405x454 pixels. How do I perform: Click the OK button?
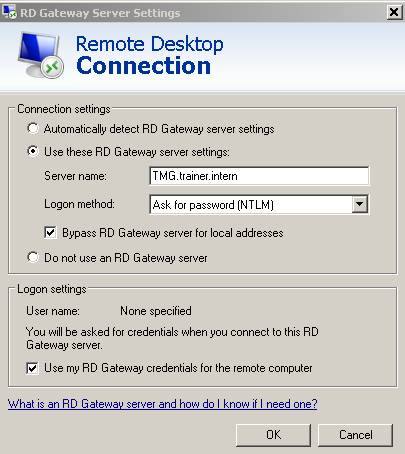[x=273, y=435]
